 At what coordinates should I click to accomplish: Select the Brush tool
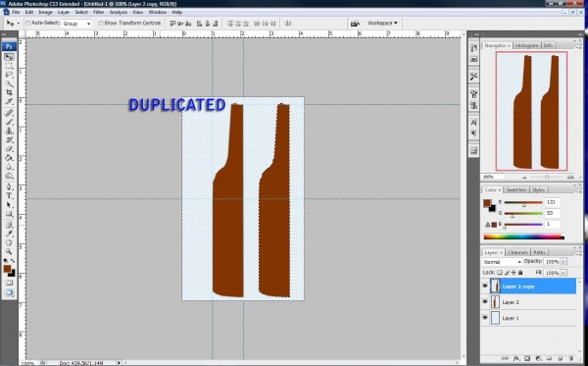pyautogui.click(x=10, y=122)
